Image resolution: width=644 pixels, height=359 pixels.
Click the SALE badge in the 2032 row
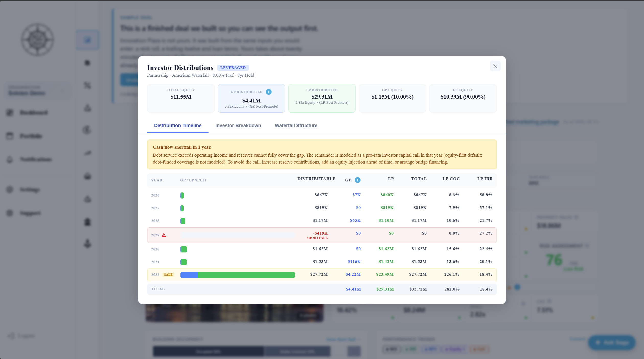click(168, 275)
